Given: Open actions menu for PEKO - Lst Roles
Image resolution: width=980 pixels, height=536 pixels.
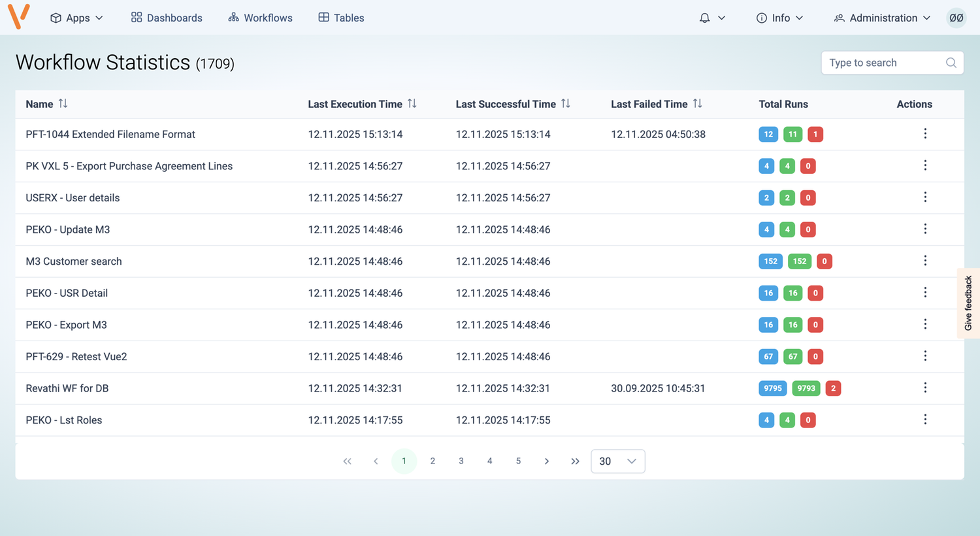Looking at the screenshot, I should tap(925, 419).
